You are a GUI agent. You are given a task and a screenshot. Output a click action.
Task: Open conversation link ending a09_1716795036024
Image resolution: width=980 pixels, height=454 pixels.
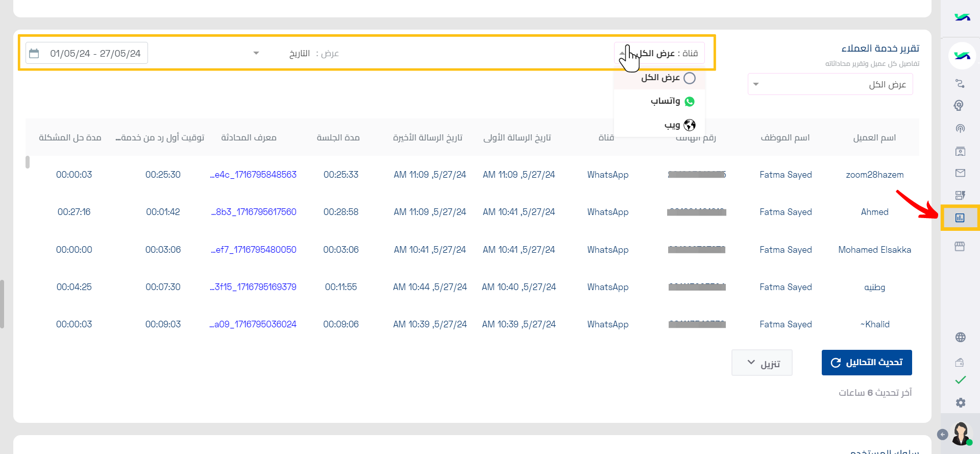click(253, 324)
